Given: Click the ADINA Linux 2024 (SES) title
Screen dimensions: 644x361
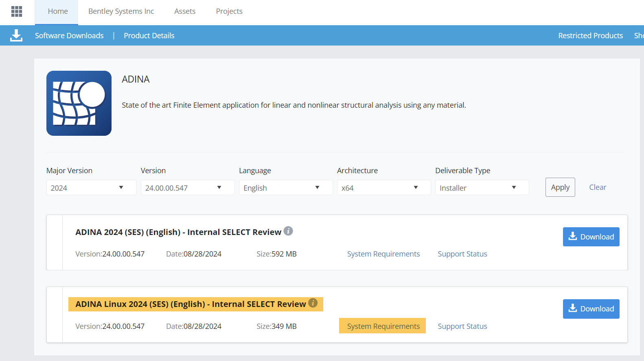Looking at the screenshot, I should 191,304.
